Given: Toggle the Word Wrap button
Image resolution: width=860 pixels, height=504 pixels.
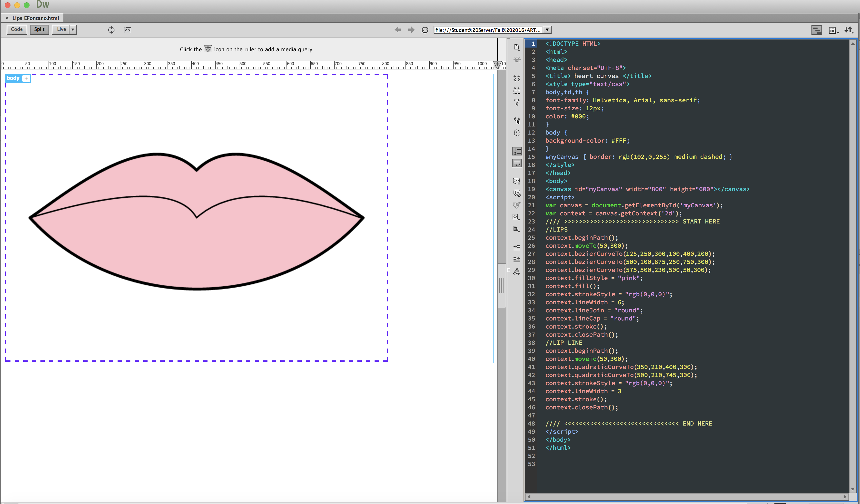Looking at the screenshot, I should tap(517, 163).
